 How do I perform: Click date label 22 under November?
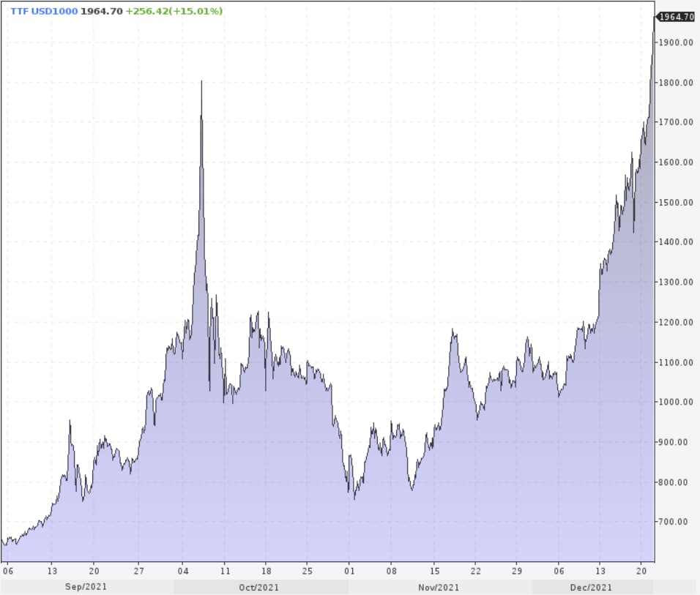point(475,570)
